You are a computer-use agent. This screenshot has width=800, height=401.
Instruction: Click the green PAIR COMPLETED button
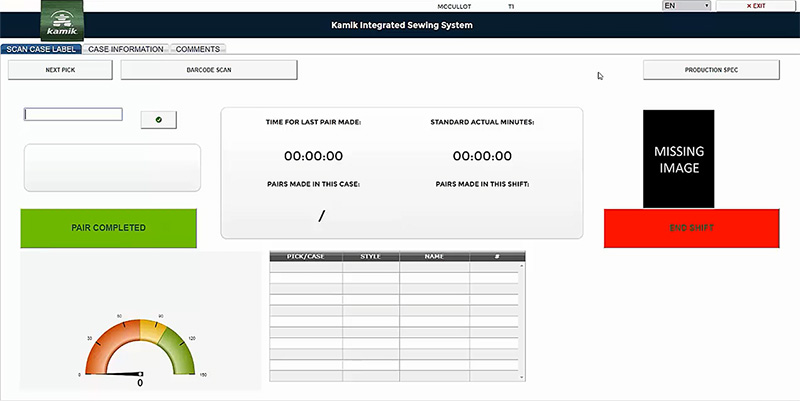pos(108,228)
